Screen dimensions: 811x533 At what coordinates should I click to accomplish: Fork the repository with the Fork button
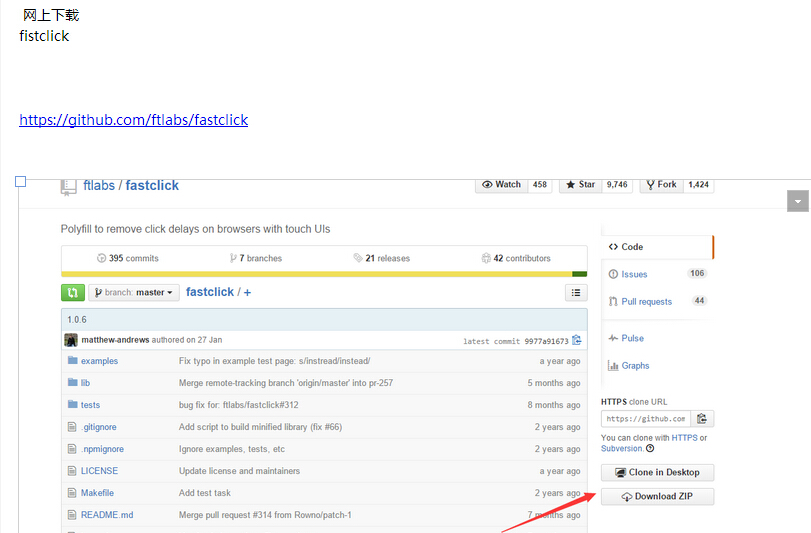[x=662, y=185]
